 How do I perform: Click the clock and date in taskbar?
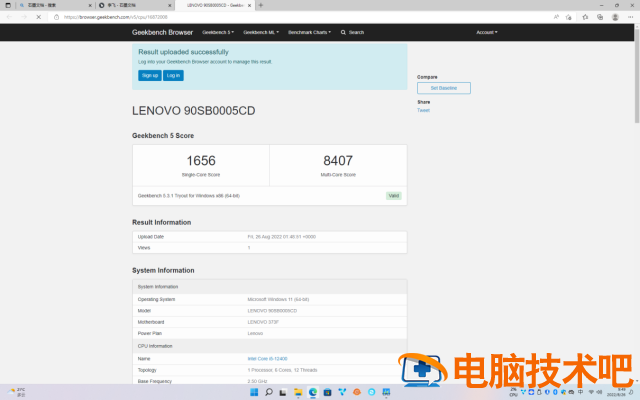click(x=616, y=392)
